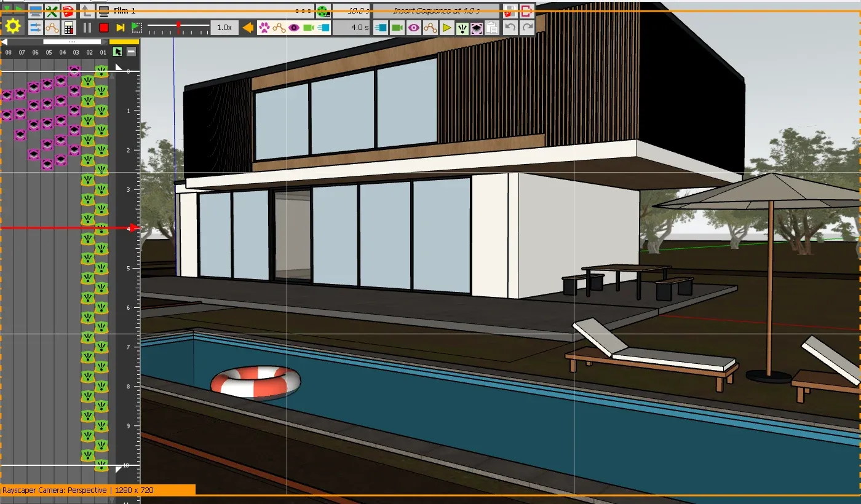Click the red exit door icon
861x504 pixels.
pyautogui.click(x=527, y=11)
